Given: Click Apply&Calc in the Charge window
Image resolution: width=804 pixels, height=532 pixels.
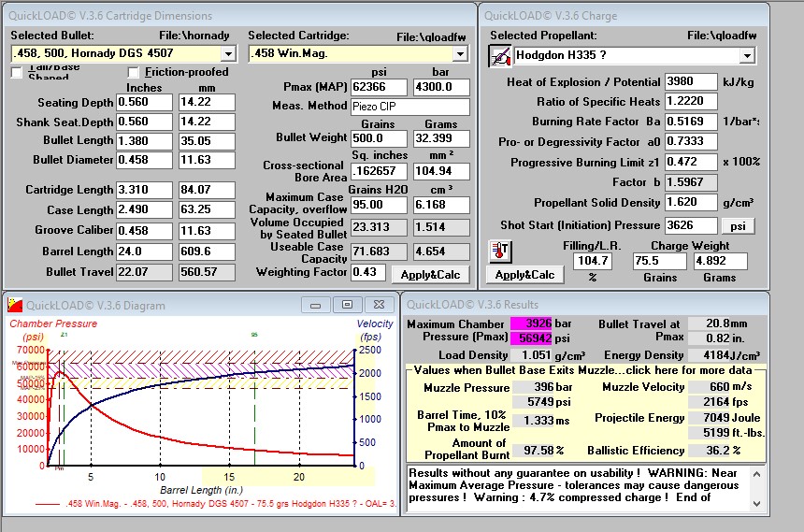Looking at the screenshot, I should tap(524, 275).
